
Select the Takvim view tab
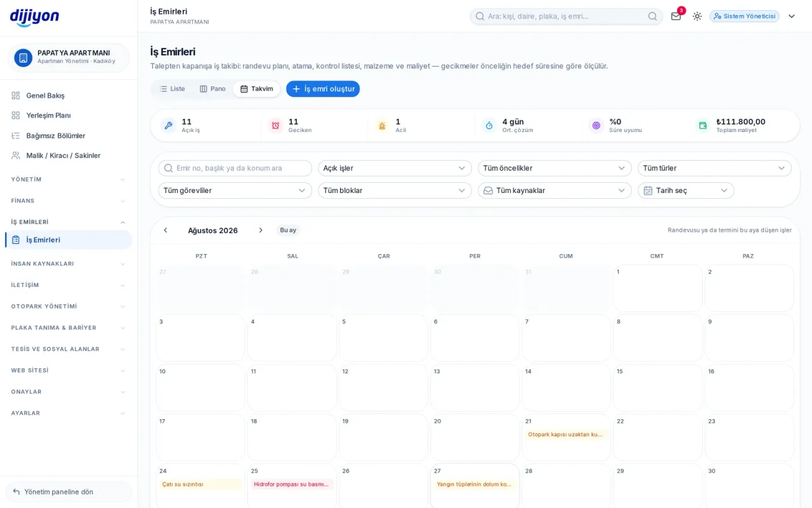(256, 89)
